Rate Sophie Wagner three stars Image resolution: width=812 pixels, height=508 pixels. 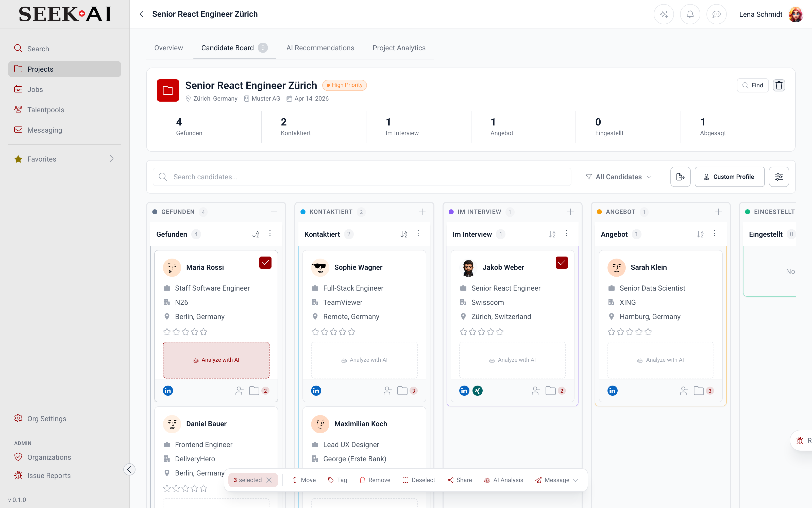pos(333,332)
